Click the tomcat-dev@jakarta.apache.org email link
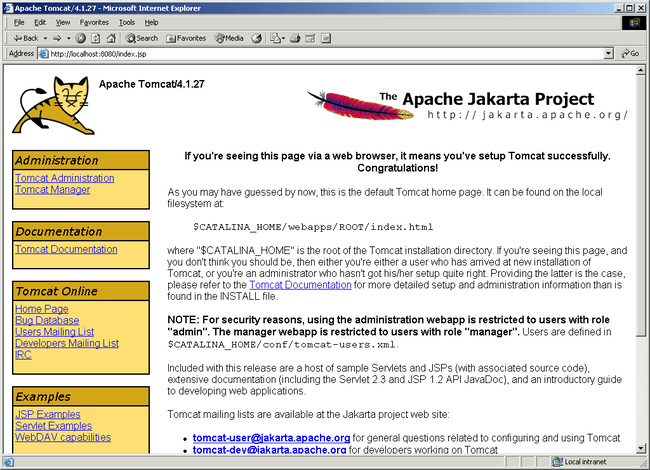650x470 pixels. (269, 449)
